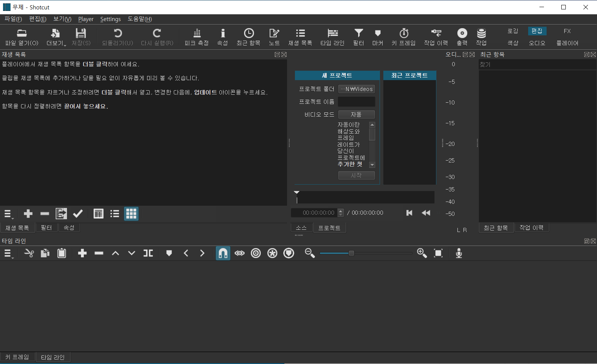Click scroll down arrow in video mode description
Image resolution: width=597 pixels, height=364 pixels.
[372, 165]
